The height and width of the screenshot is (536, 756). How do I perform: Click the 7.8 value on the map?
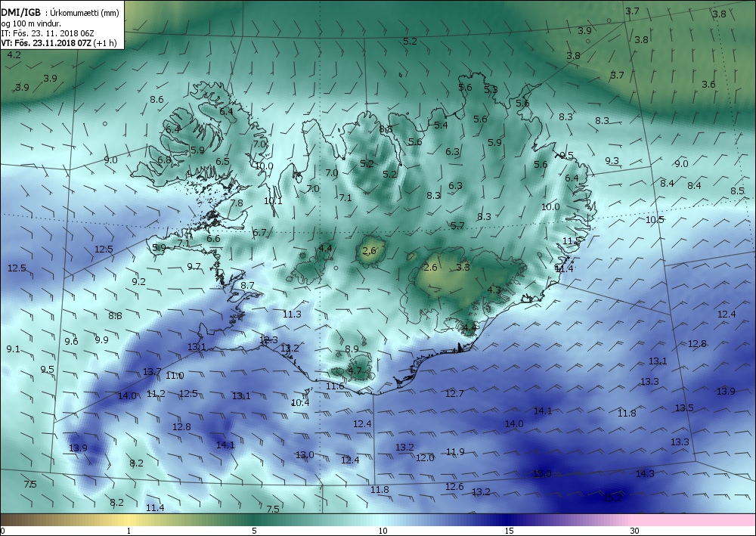click(237, 203)
